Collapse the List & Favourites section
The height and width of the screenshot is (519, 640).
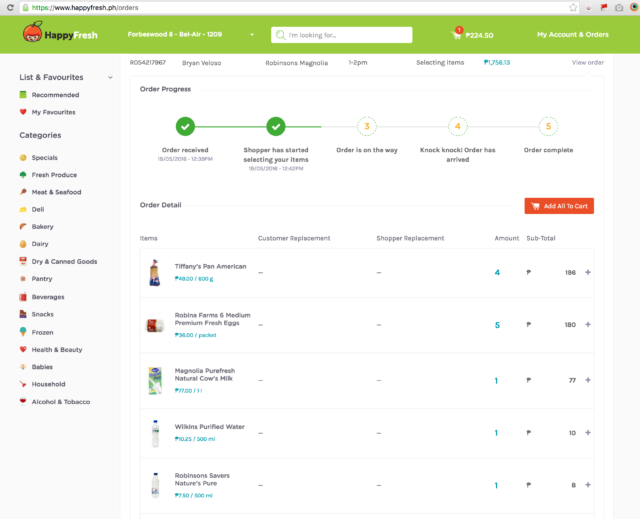click(110, 78)
